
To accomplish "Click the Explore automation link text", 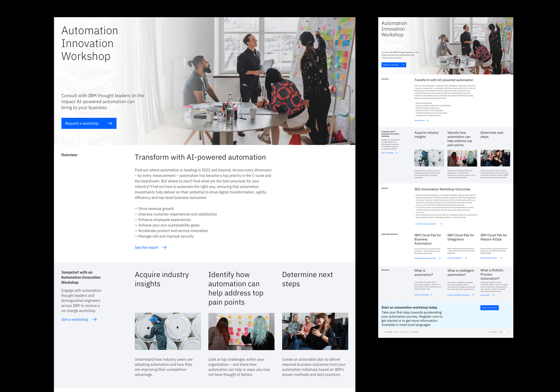I will (x=421, y=295).
